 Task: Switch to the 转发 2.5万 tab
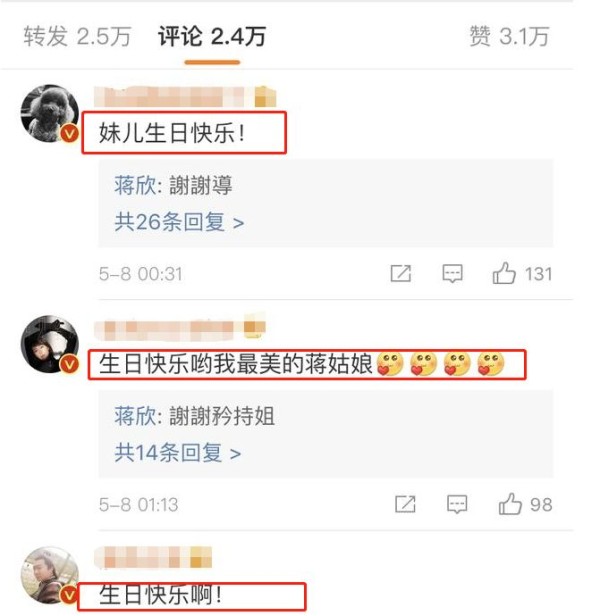click(x=77, y=37)
